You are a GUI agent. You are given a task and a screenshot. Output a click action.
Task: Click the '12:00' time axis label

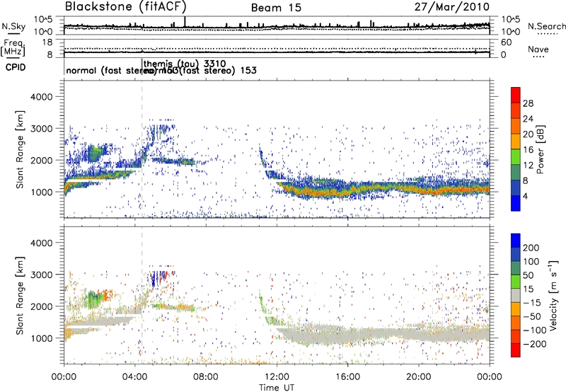[277, 377]
